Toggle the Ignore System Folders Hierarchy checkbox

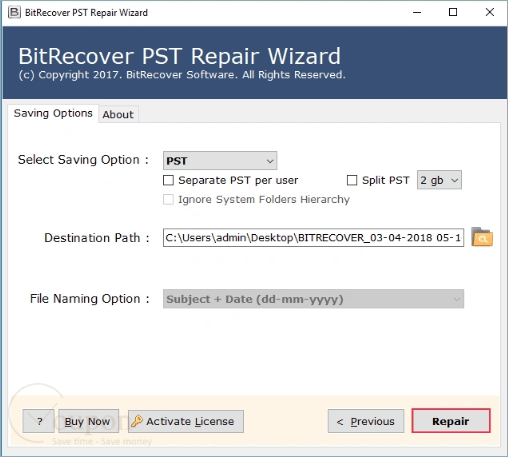point(168,199)
